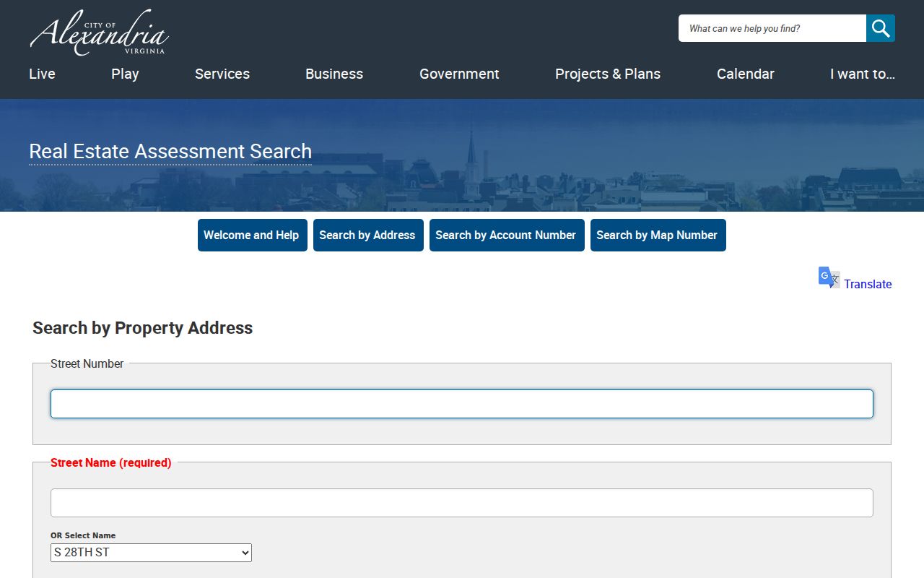This screenshot has width=924, height=578.
Task: Open the Services menu
Action: (222, 74)
